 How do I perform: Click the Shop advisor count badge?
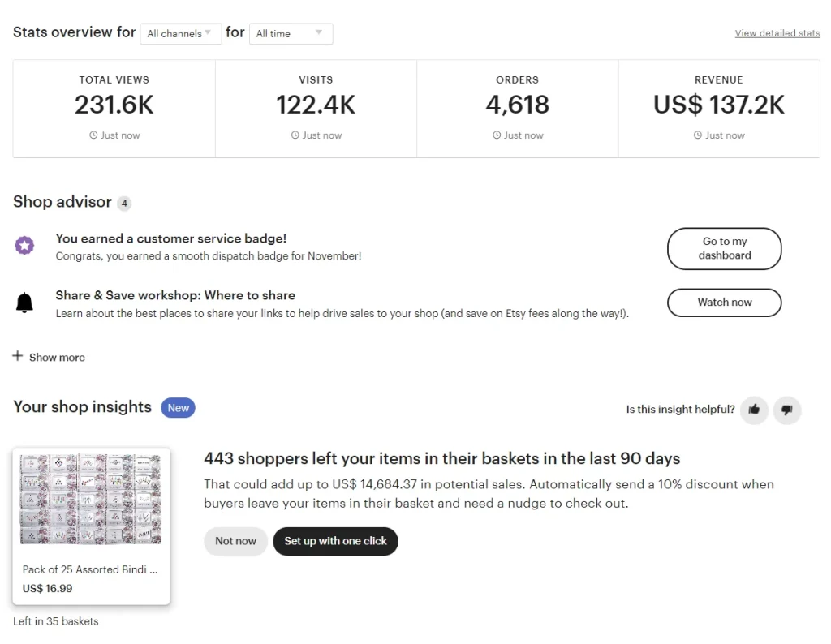(x=124, y=204)
